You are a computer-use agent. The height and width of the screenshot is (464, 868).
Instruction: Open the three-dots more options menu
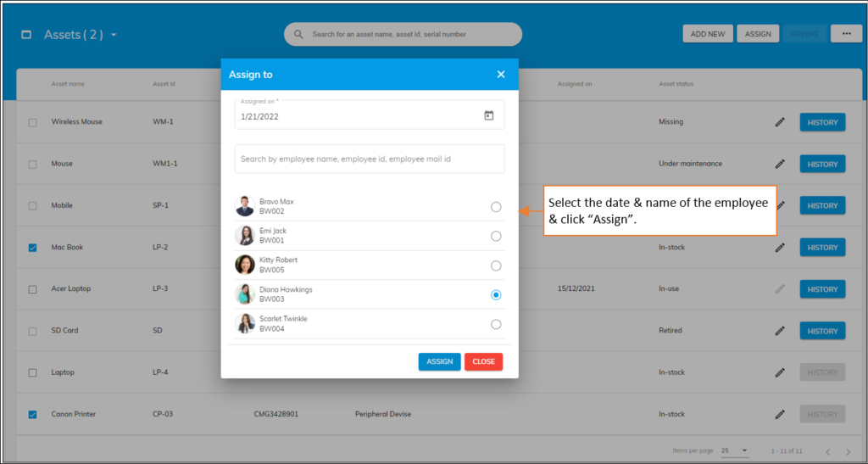[845, 34]
